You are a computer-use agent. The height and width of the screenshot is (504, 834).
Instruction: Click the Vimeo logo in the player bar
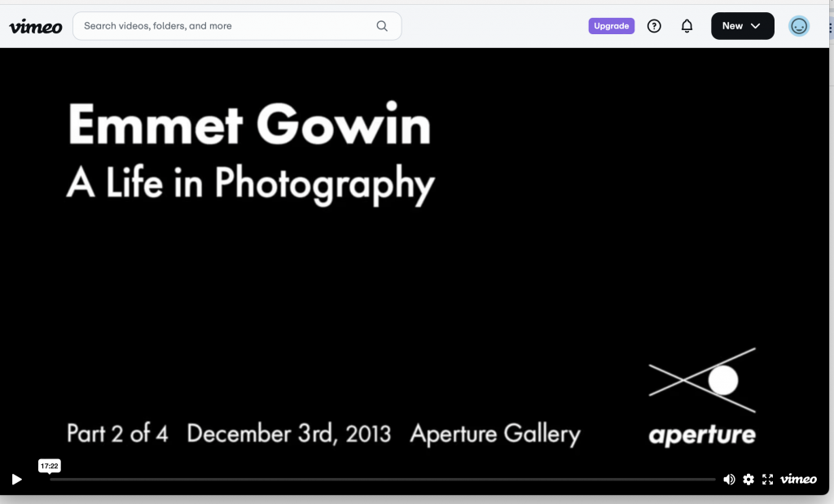coord(798,480)
